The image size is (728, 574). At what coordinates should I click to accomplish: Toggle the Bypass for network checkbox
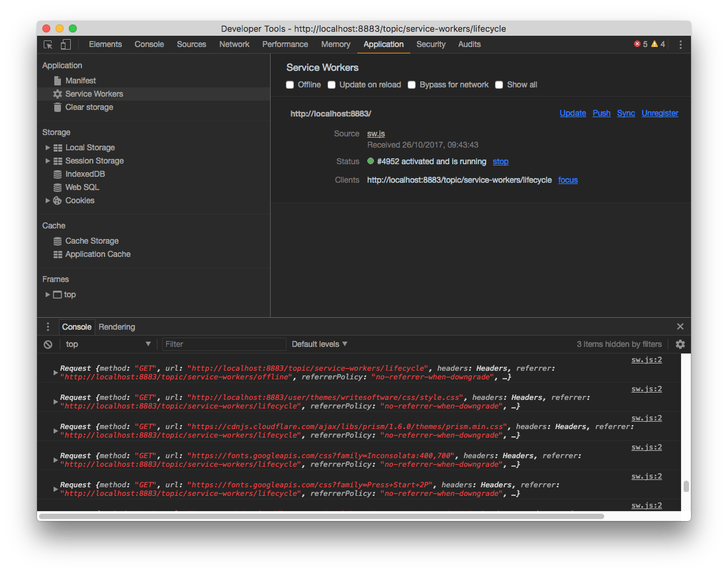coord(412,85)
